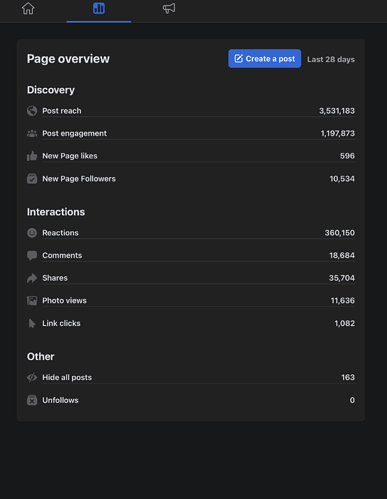Select the Post engagement label
Image resolution: width=387 pixels, height=499 pixels.
point(74,133)
